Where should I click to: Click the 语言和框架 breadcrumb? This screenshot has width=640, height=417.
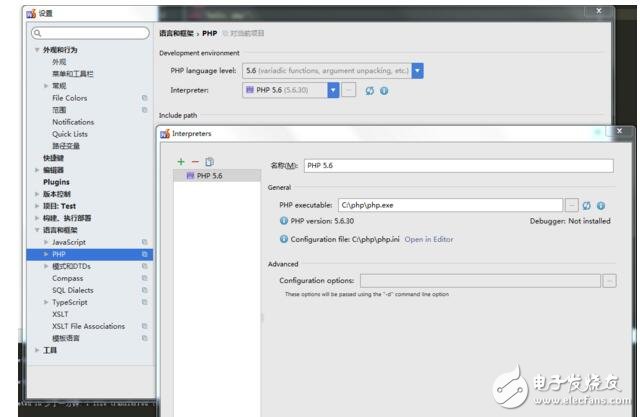coord(176,33)
